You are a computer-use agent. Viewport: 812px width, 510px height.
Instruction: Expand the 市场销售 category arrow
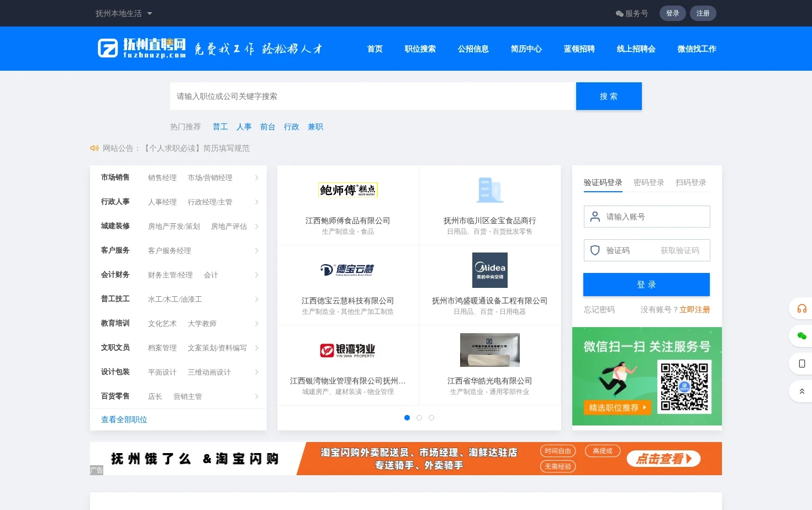tap(257, 177)
